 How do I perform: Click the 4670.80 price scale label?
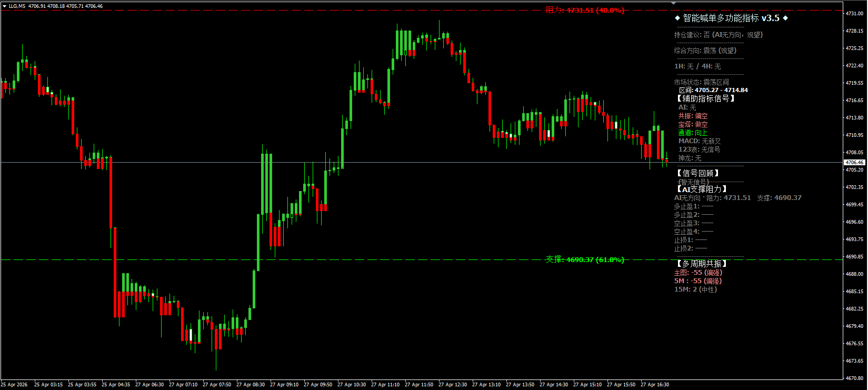(x=854, y=378)
